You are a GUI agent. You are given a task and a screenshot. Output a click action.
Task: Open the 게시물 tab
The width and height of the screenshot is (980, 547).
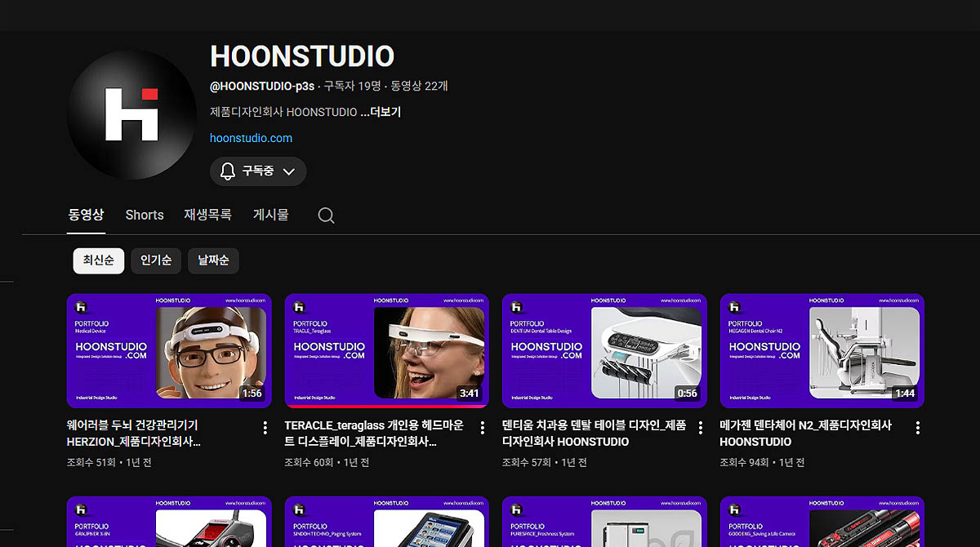(x=271, y=215)
